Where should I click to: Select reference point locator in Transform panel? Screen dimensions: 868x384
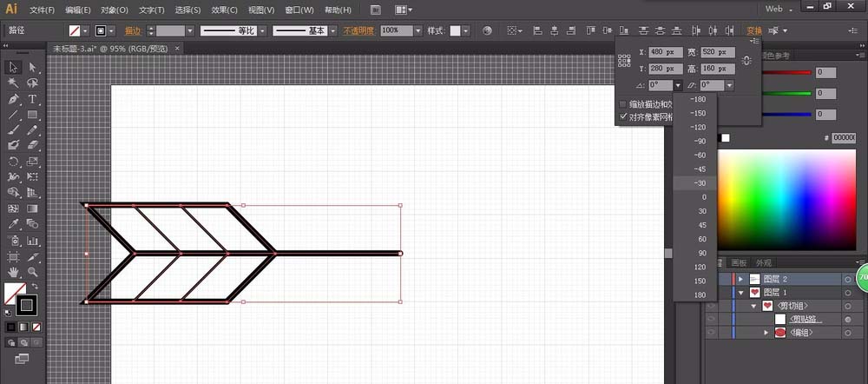click(x=624, y=61)
